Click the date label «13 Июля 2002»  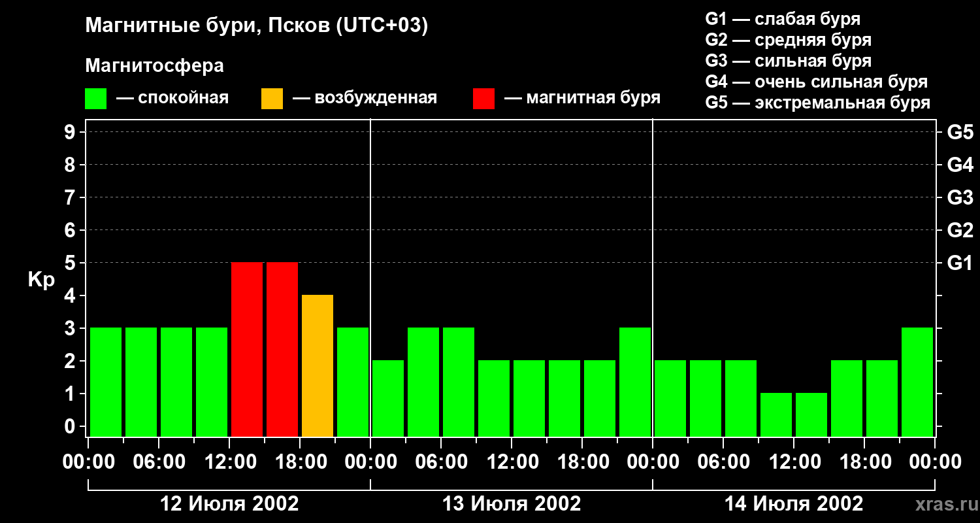click(x=512, y=504)
